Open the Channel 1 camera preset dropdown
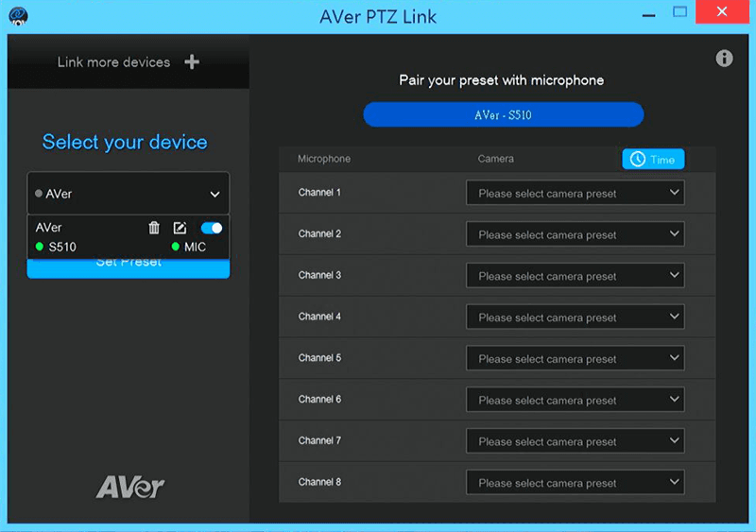756x532 pixels. [x=576, y=193]
